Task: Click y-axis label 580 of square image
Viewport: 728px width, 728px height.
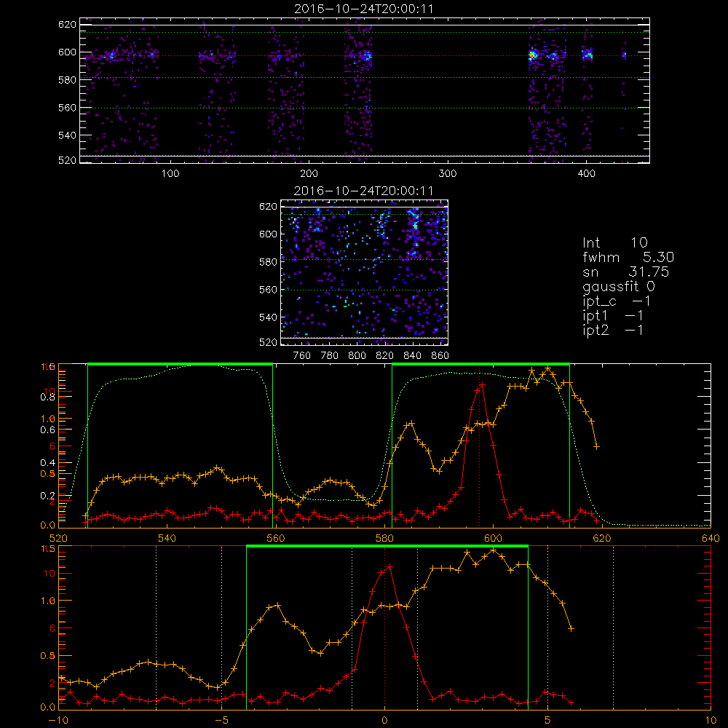Action: point(268,262)
